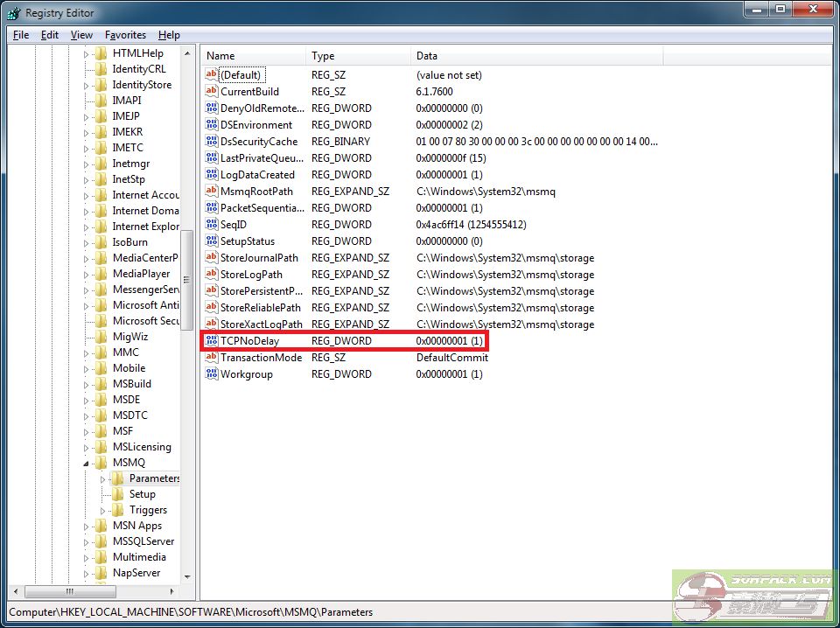Viewport: 840px width, 628px height.
Task: Click the status bar registry path
Action: point(191,612)
